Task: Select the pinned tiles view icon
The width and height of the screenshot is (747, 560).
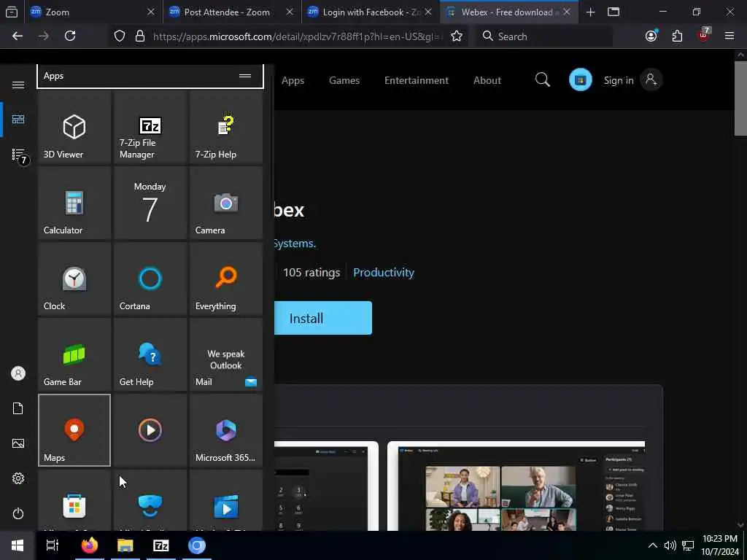Action: point(18,119)
